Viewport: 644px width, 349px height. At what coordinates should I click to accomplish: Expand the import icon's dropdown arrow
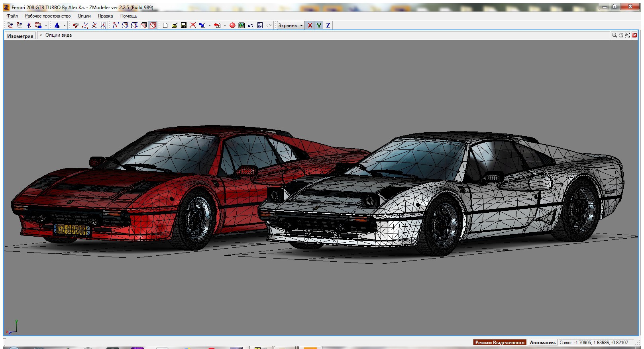tap(210, 25)
